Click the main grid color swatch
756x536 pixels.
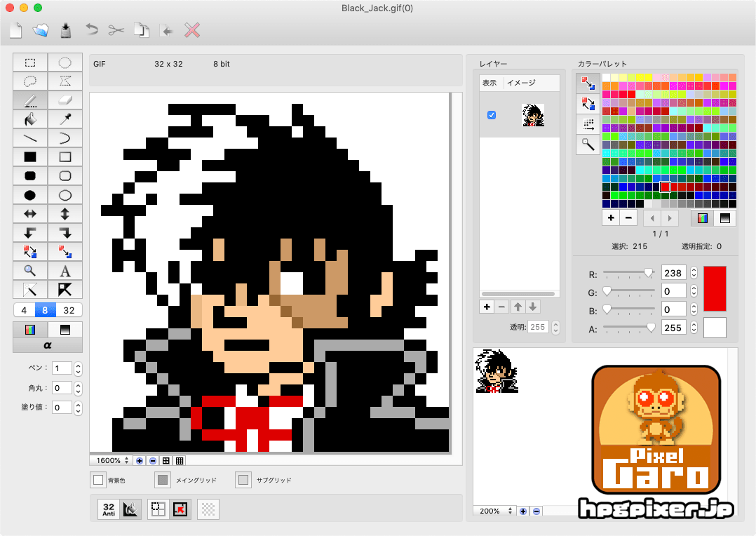tap(163, 480)
